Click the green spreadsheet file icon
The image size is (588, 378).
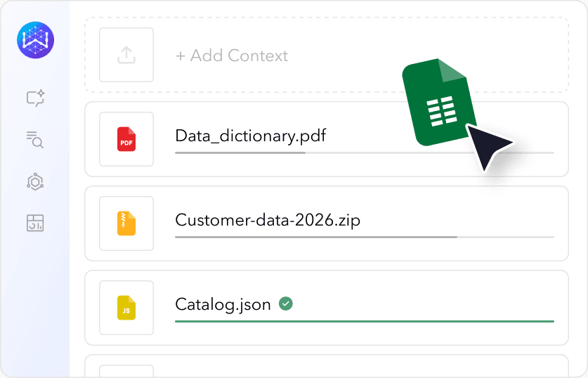tap(440, 102)
